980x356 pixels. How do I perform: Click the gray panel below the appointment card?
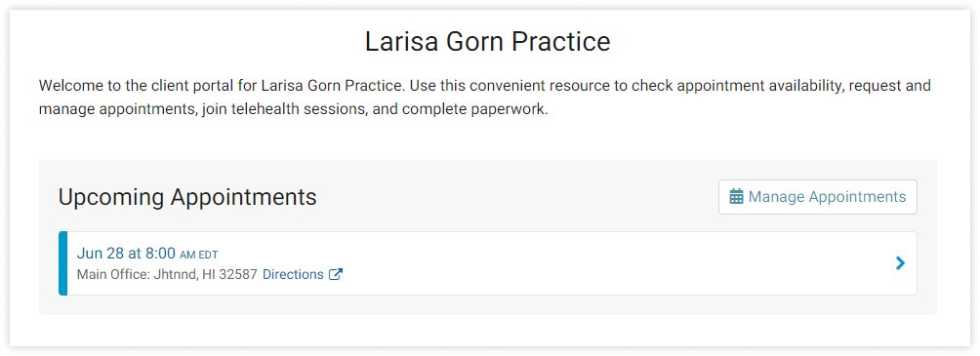click(487, 304)
